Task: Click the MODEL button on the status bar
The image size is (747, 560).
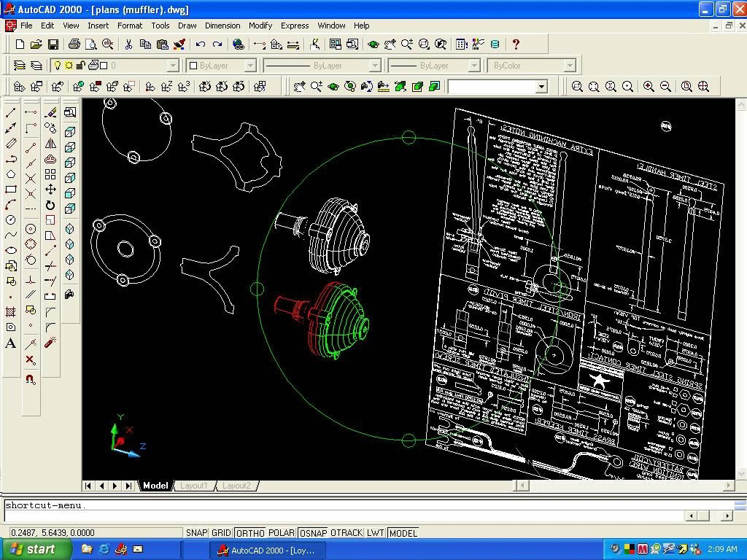Action: click(x=403, y=533)
